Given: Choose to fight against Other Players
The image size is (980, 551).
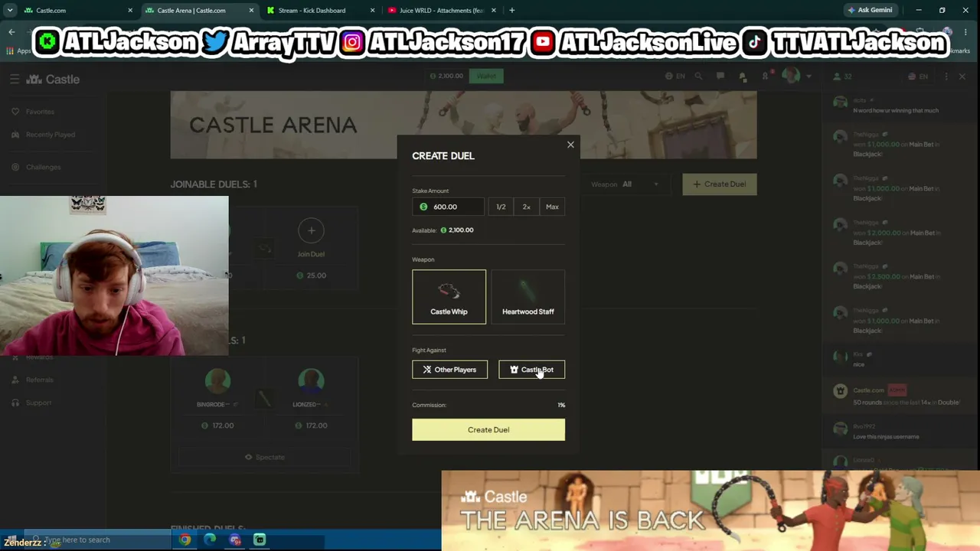Looking at the screenshot, I should click(x=449, y=370).
